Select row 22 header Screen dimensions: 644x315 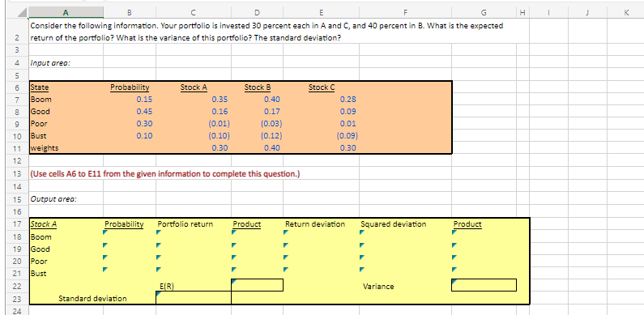tap(17, 286)
